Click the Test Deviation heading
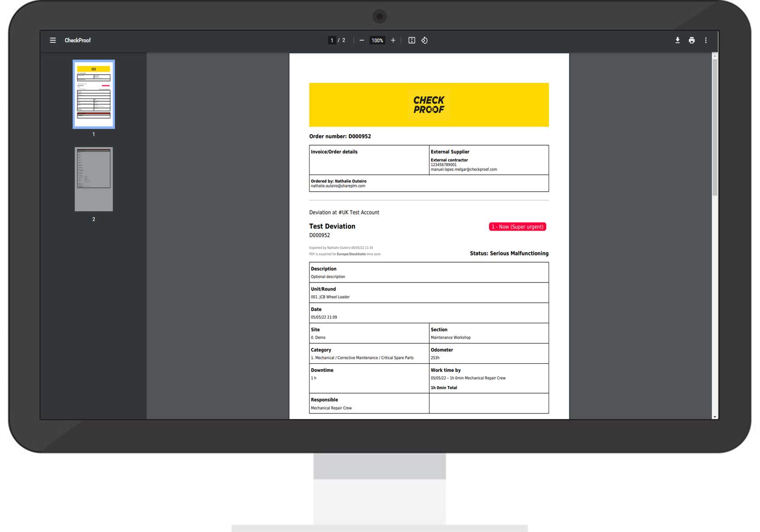760x532 pixels. (332, 226)
